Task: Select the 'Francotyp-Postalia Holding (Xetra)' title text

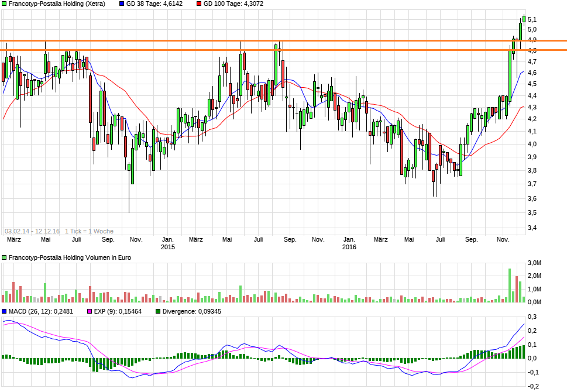Action: click(x=57, y=4)
